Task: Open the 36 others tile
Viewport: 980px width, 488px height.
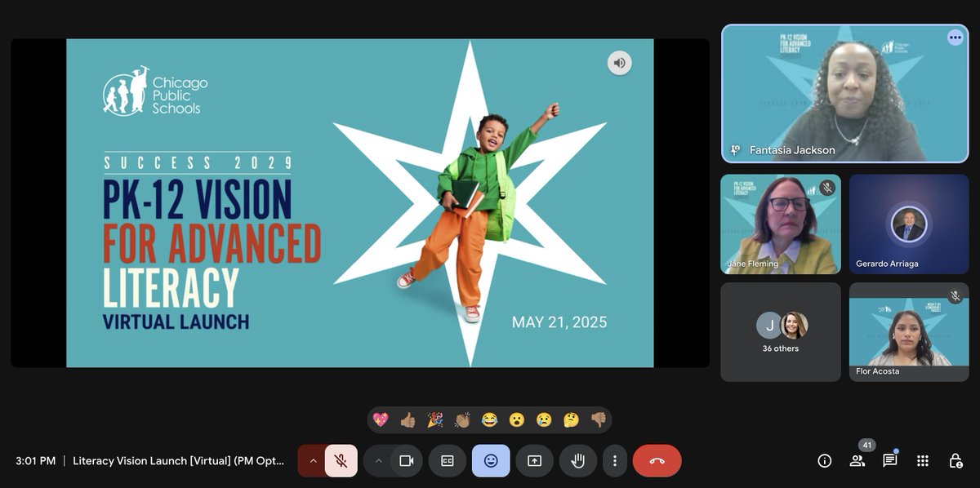Action: click(x=781, y=332)
